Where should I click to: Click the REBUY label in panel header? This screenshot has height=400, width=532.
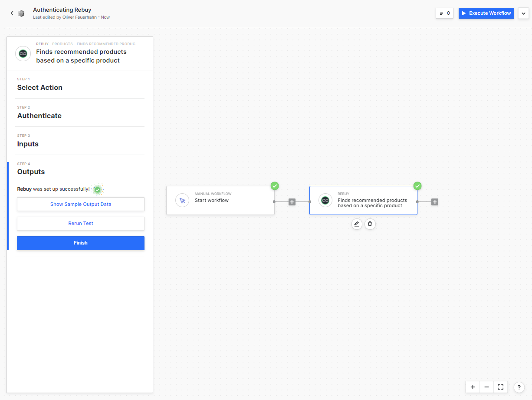pos(43,44)
